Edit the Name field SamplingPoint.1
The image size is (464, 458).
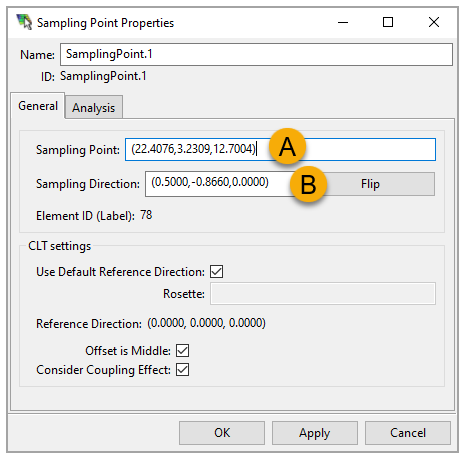(256, 54)
